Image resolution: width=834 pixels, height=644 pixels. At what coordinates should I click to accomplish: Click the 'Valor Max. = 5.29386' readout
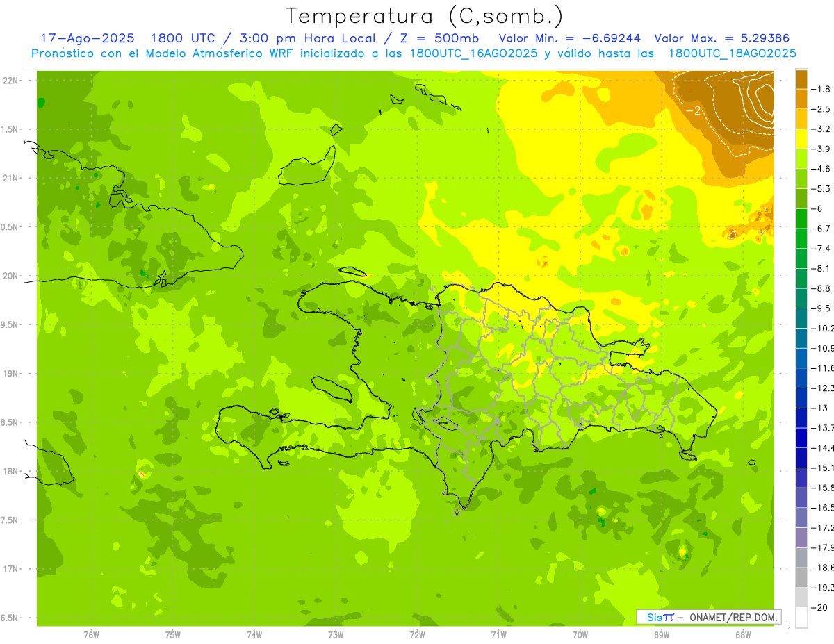(722, 38)
